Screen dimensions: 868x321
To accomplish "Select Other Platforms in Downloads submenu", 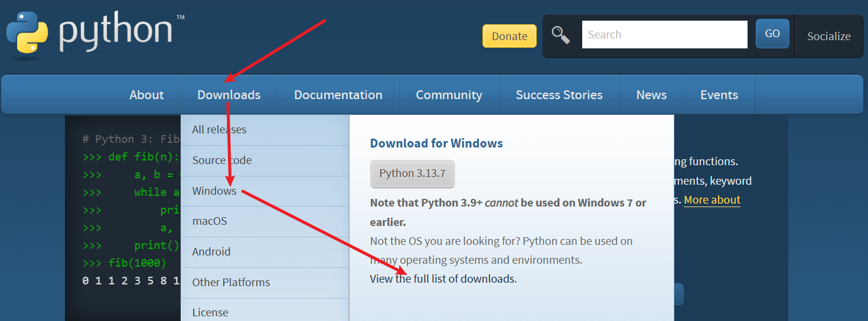I will 265,283.
